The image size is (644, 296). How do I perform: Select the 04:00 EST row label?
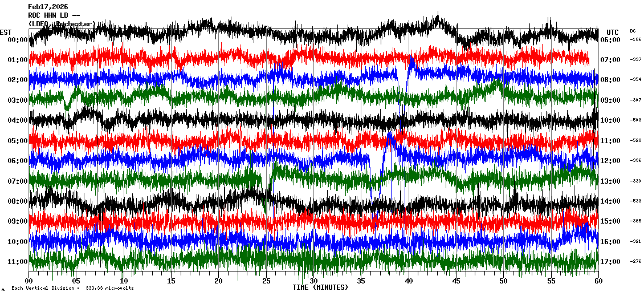coord(18,120)
